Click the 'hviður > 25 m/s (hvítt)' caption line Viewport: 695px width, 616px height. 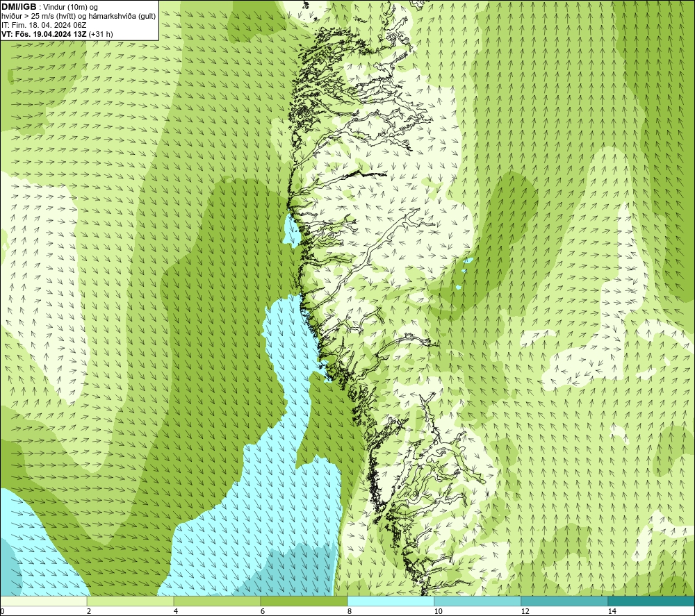(x=79, y=17)
